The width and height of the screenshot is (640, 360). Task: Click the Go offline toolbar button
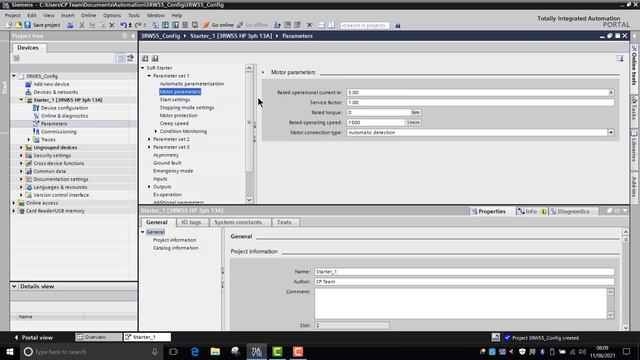252,25
